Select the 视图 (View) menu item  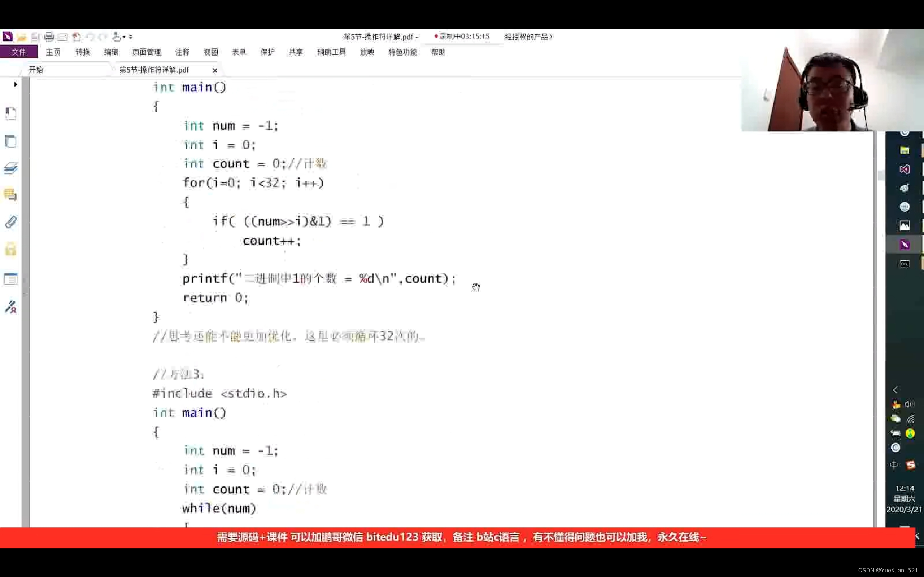pyautogui.click(x=210, y=52)
